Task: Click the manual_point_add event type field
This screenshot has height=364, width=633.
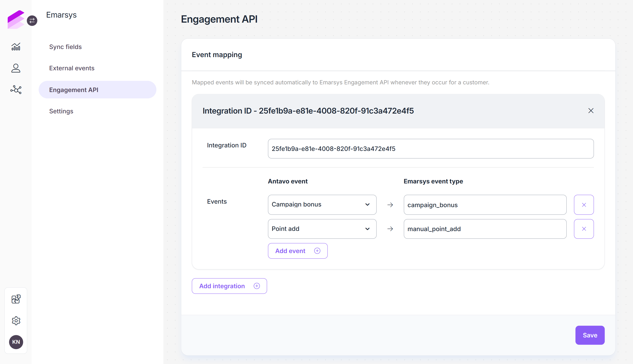Action: [485, 229]
